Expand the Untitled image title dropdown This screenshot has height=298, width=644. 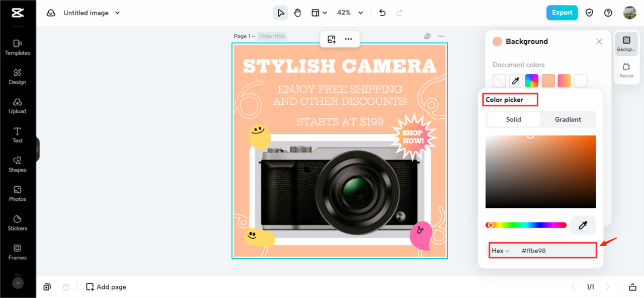coord(117,13)
